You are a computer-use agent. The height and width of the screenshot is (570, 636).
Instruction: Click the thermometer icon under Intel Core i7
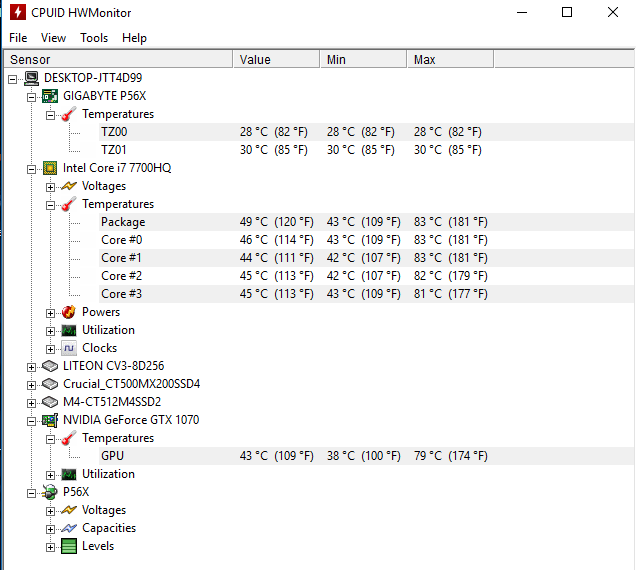point(69,204)
